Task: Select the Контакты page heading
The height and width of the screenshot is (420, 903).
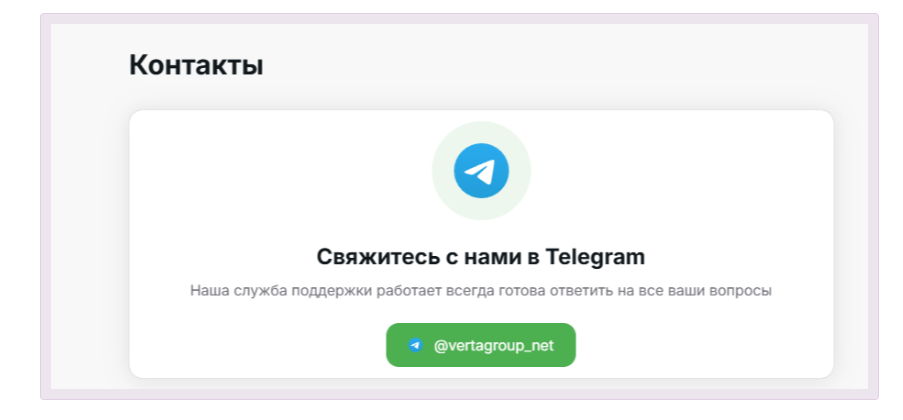Action: pos(196,65)
